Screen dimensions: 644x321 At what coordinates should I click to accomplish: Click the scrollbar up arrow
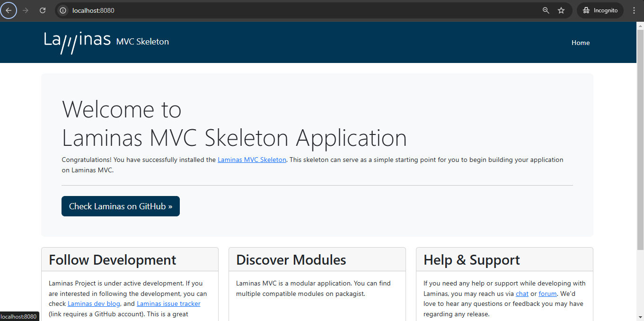click(640, 26)
